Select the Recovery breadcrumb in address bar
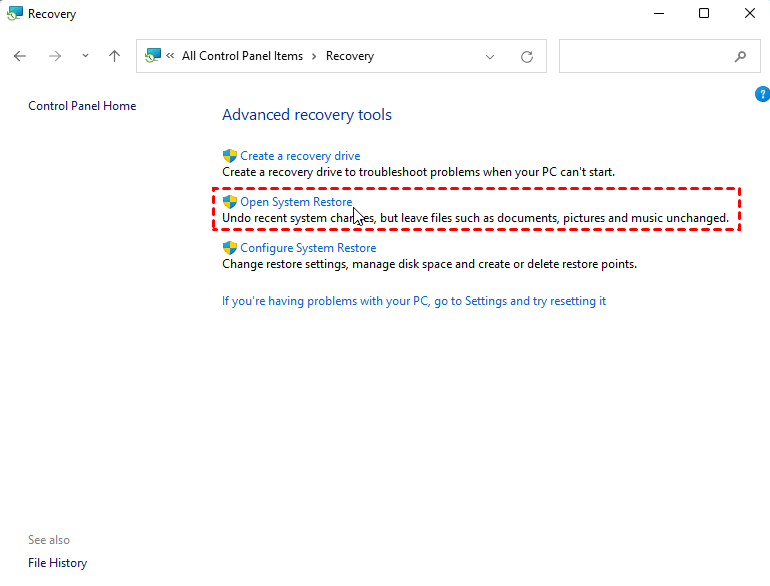This screenshot has height=586, width=770. pyautogui.click(x=349, y=57)
